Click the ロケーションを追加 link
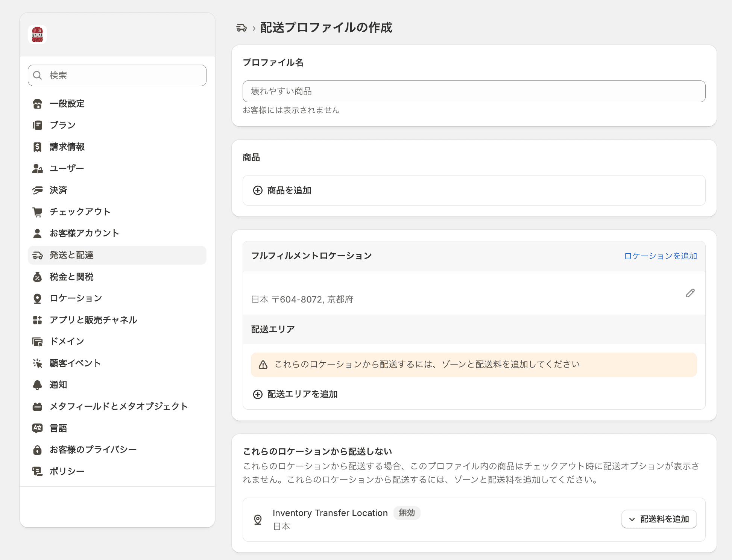This screenshot has width=732, height=560. tap(661, 256)
